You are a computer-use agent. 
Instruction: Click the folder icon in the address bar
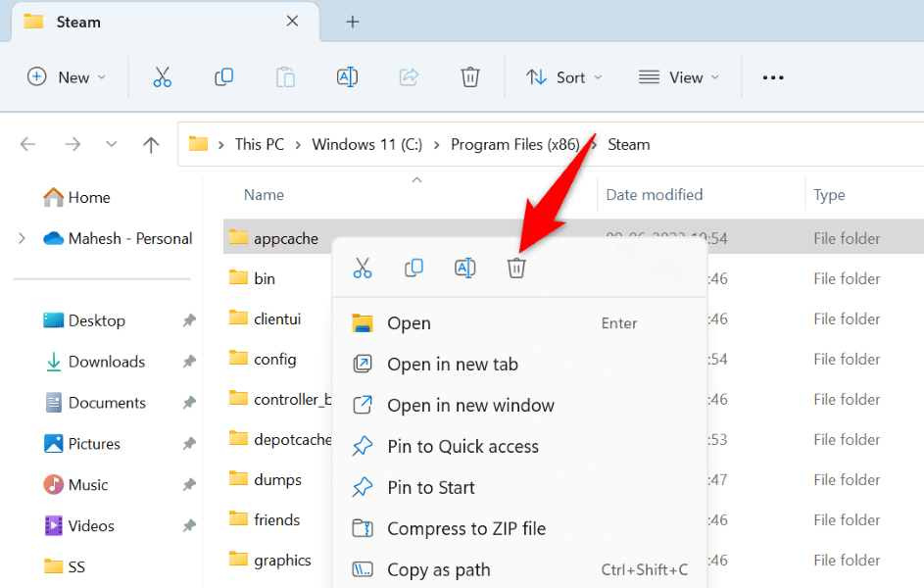pyautogui.click(x=199, y=144)
